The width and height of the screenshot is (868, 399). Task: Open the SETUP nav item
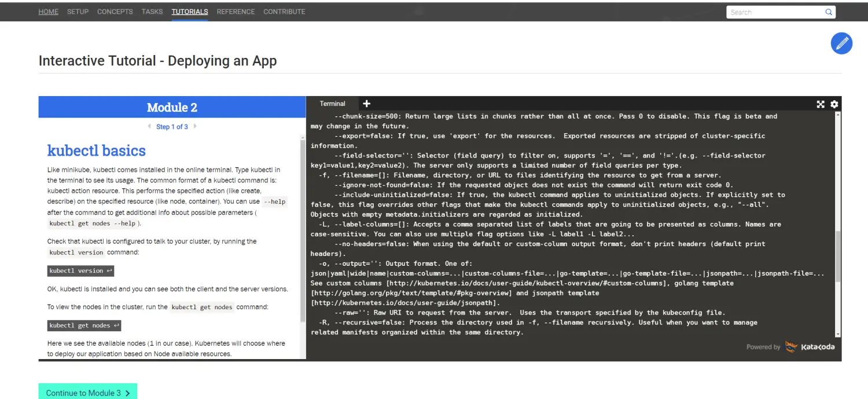point(78,12)
